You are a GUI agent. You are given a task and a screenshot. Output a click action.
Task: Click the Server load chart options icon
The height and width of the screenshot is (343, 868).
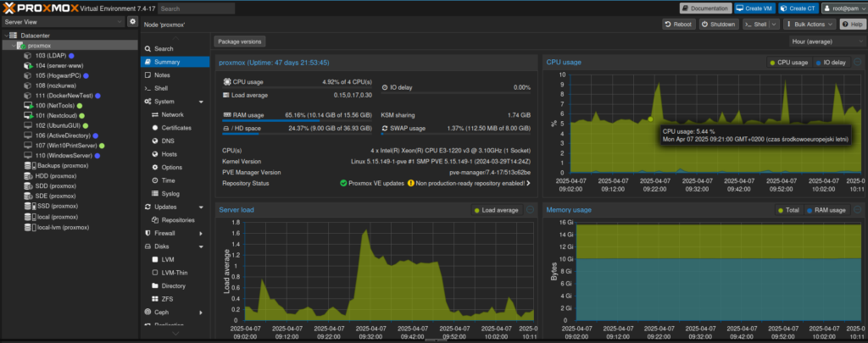click(530, 210)
